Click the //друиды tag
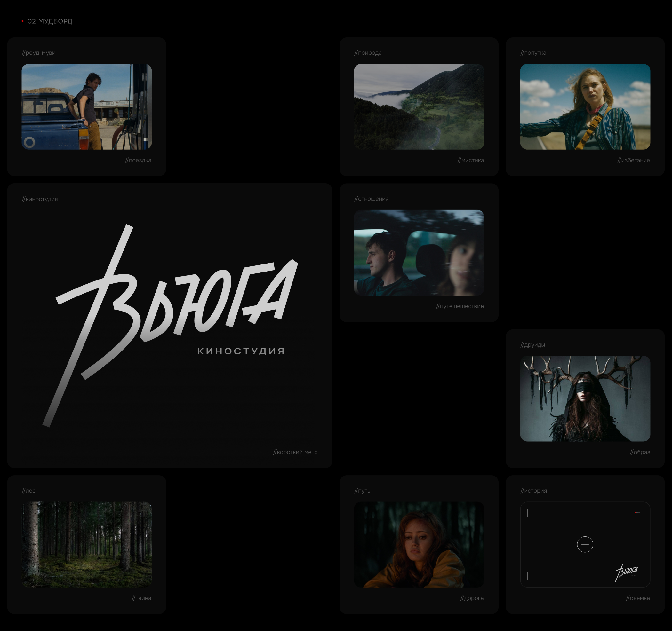The height and width of the screenshot is (631, 672). (533, 344)
